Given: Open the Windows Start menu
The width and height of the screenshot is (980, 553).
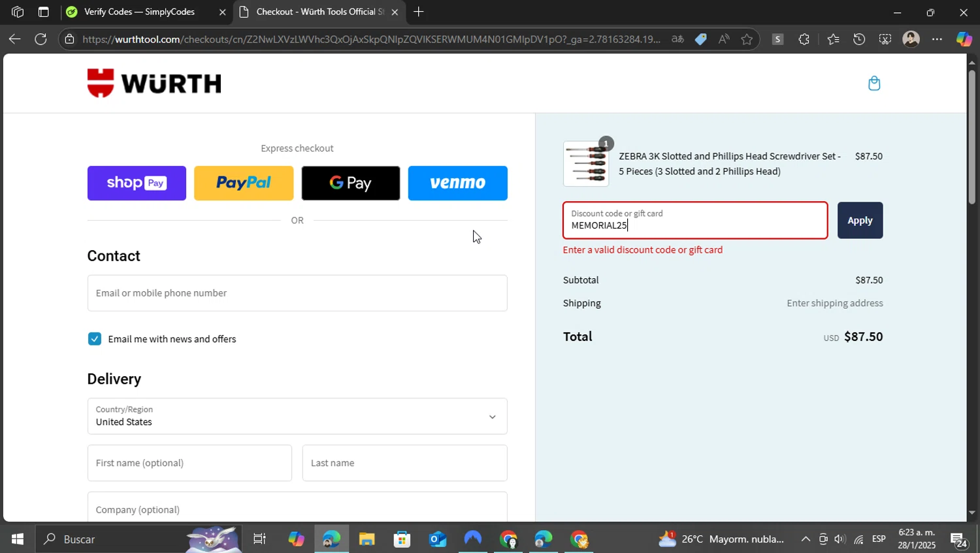Looking at the screenshot, I should 17,539.
